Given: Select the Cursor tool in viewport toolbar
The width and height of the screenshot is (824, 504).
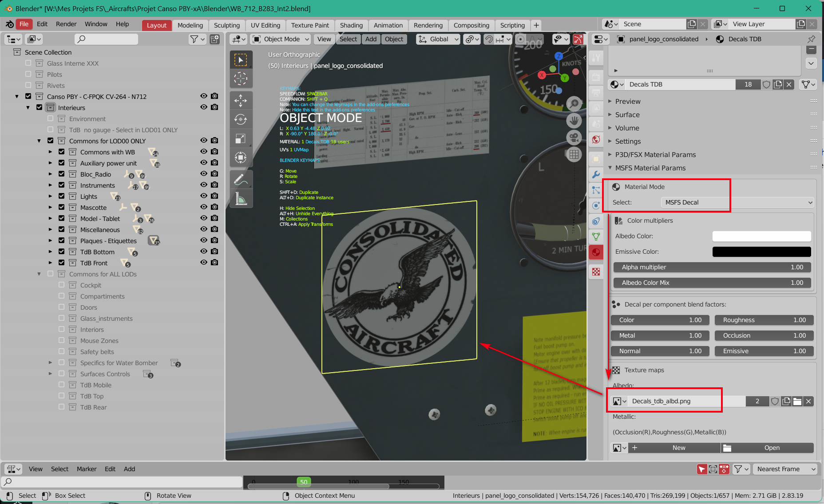Looking at the screenshot, I should (241, 79).
